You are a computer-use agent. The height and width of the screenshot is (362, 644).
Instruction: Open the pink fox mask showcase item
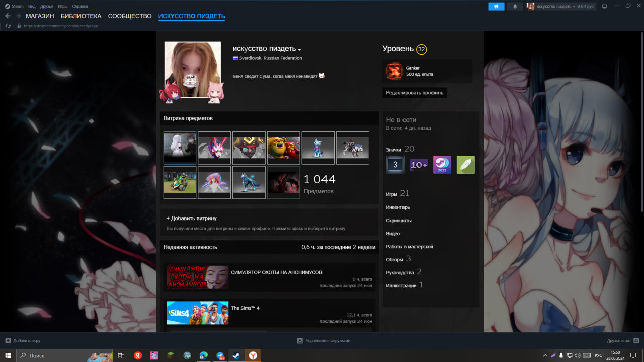pyautogui.click(x=214, y=148)
